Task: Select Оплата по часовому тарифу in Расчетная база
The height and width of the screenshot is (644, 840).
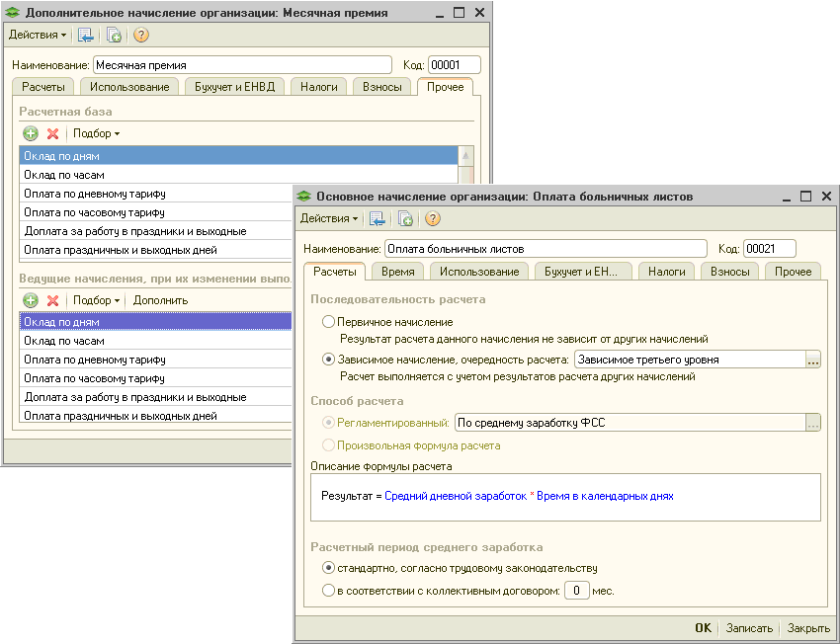Action: point(156,212)
